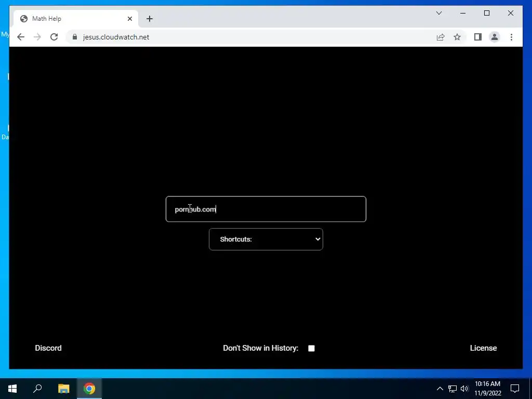Image resolution: width=532 pixels, height=399 pixels.
Task: Open the tab search chevron
Action: coord(438,13)
